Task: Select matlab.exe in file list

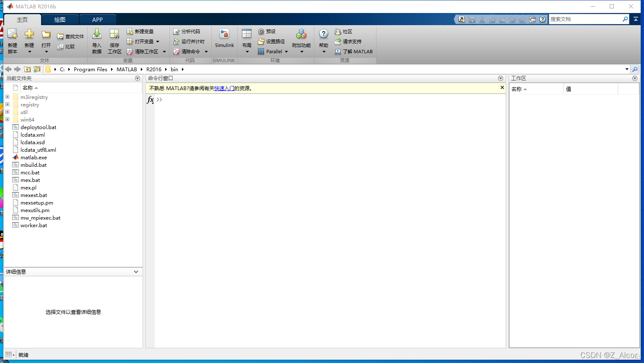Action: click(x=34, y=158)
